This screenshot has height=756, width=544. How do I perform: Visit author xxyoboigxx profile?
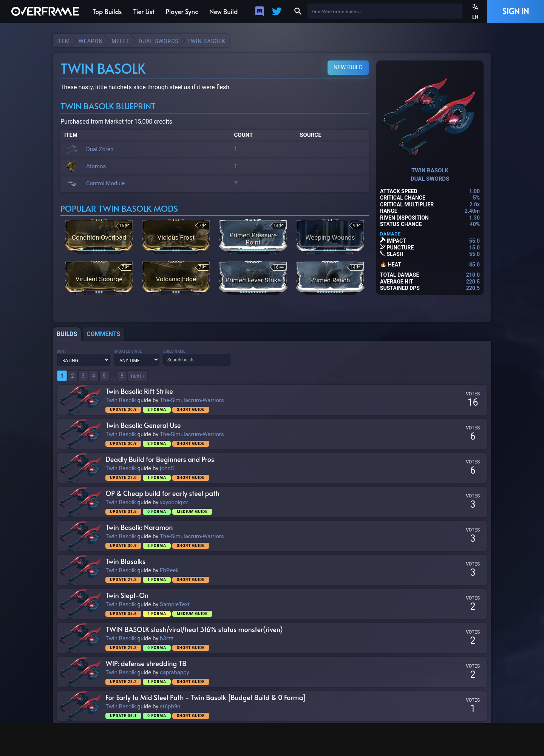click(174, 502)
